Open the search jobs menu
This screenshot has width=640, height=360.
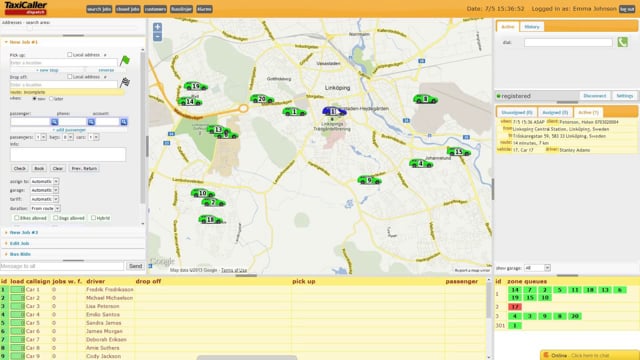[99, 9]
